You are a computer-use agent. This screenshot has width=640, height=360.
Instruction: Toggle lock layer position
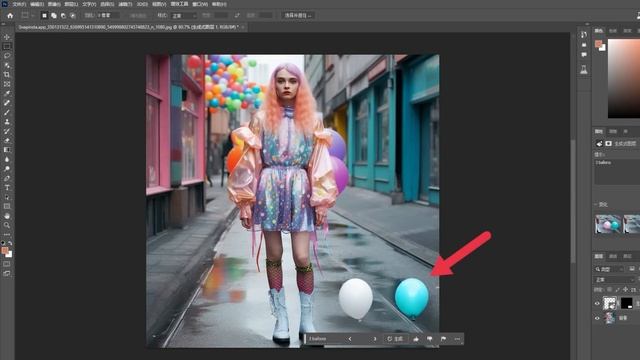pyautogui.click(x=625, y=289)
